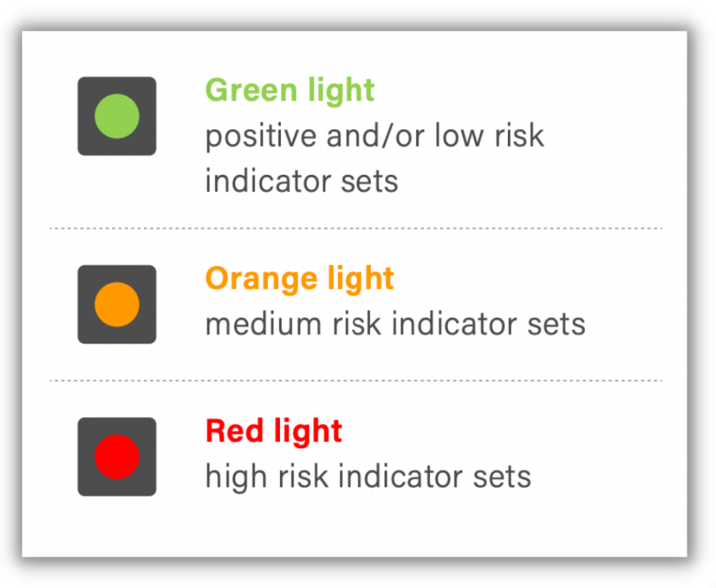This screenshot has width=716, height=588.
Task: Click 'medium risk indicator sets' description
Action: (x=395, y=324)
